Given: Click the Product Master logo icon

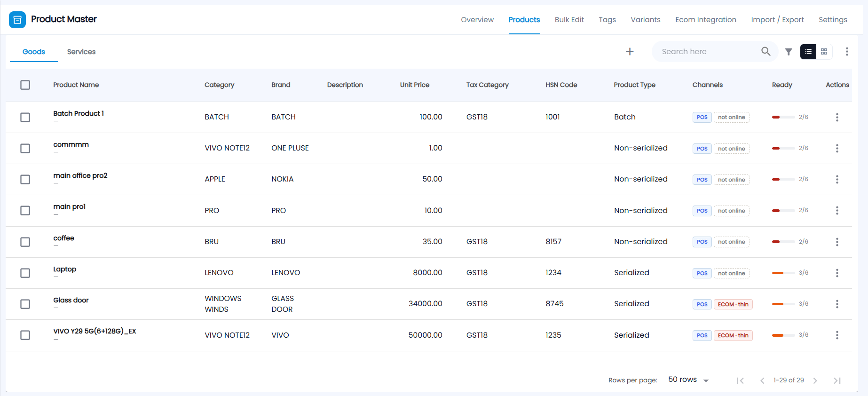Looking at the screenshot, I should coord(17,20).
